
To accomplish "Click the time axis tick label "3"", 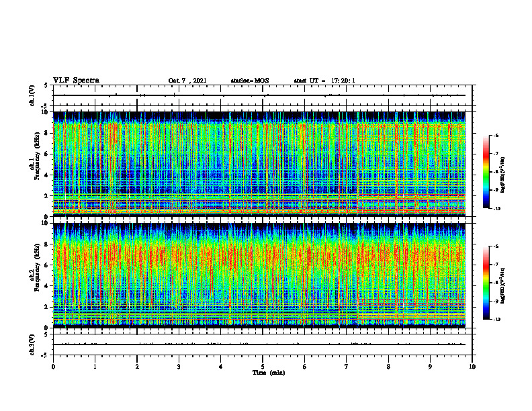I will click(x=179, y=367).
